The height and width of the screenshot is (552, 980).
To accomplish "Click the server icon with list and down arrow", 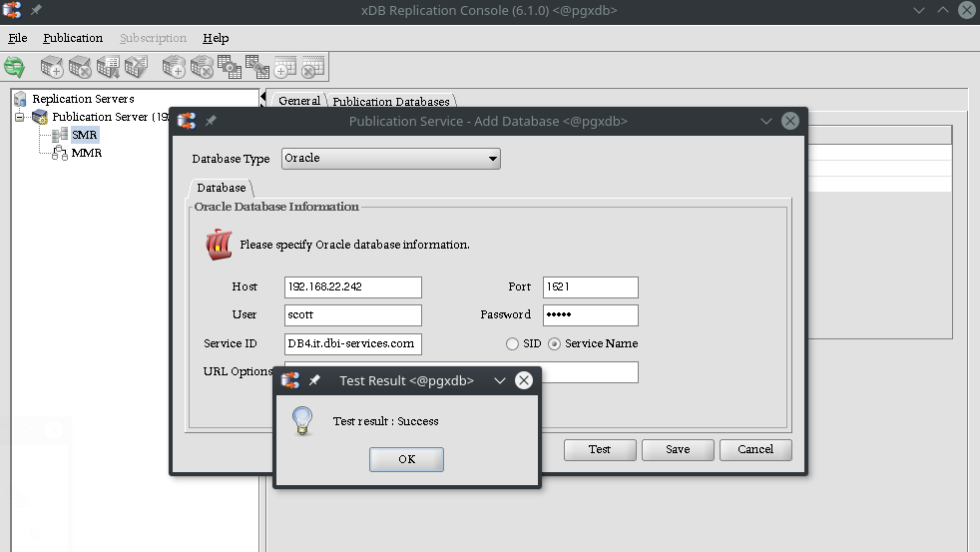I will pyautogui.click(x=108, y=67).
